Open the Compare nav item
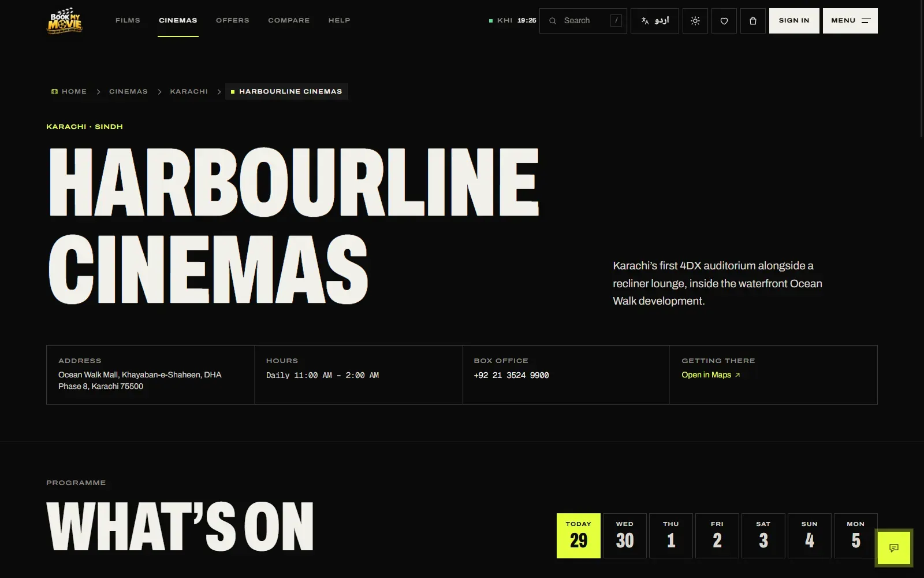 (x=289, y=20)
